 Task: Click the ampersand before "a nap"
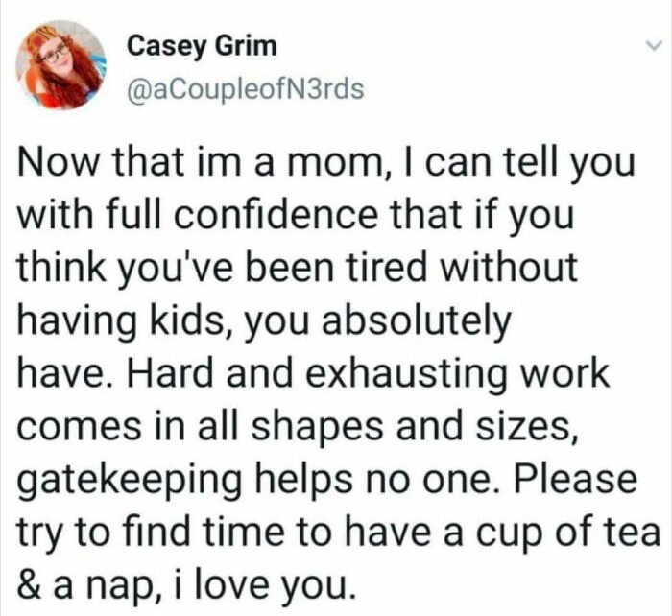pyautogui.click(x=33, y=582)
